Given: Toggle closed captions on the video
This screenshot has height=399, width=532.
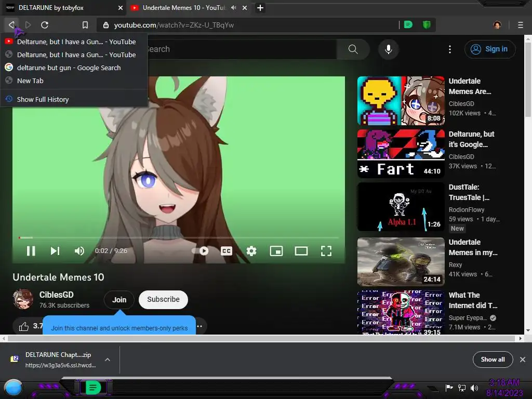Looking at the screenshot, I should pyautogui.click(x=227, y=251).
